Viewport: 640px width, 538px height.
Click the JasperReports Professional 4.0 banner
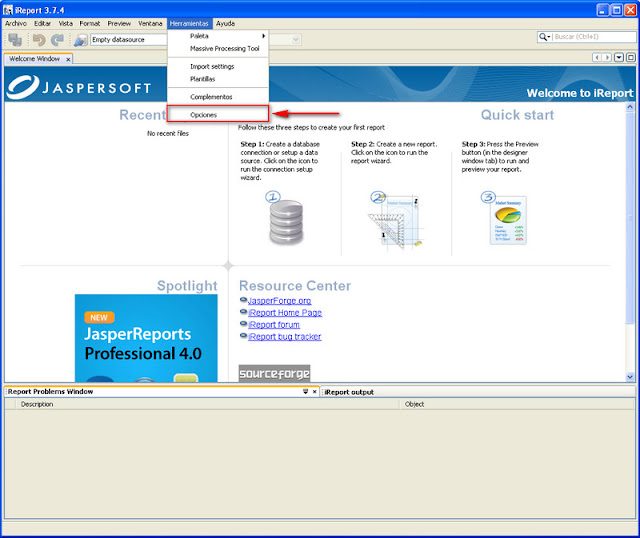(x=146, y=338)
